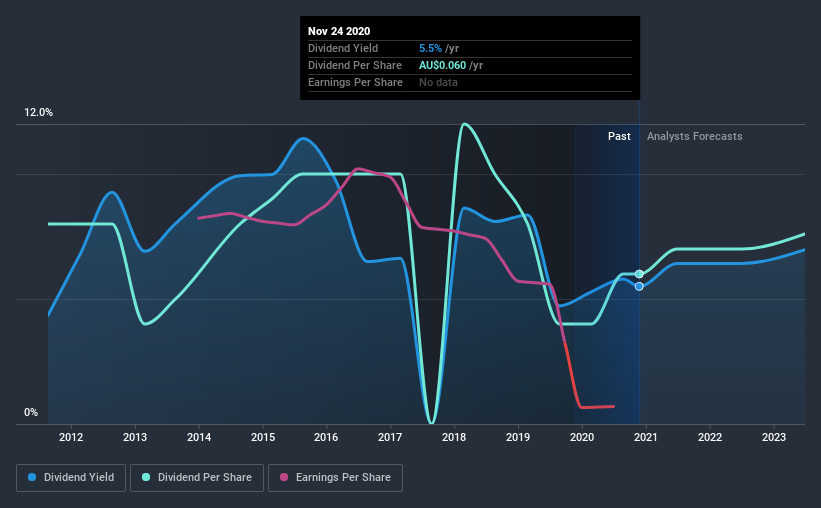Click the 'Nov 24 2020' tooltip date
821x508 pixels.
[x=339, y=31]
